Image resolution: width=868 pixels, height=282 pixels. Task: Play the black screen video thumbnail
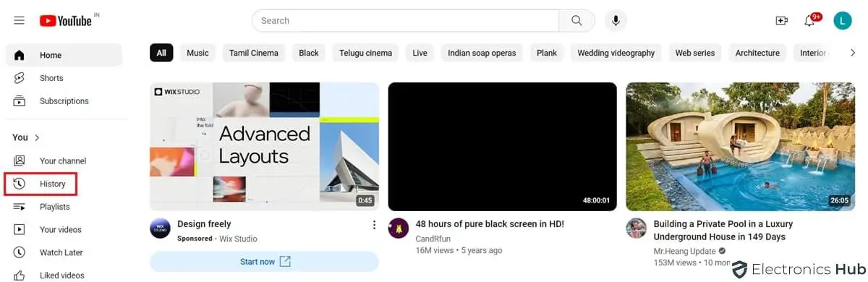[x=503, y=147]
